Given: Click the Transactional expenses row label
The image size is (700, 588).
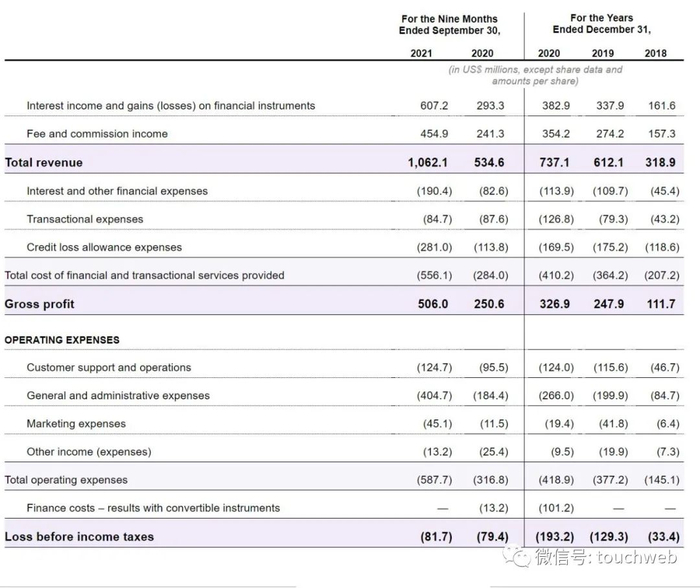Looking at the screenshot, I should 85,219.
